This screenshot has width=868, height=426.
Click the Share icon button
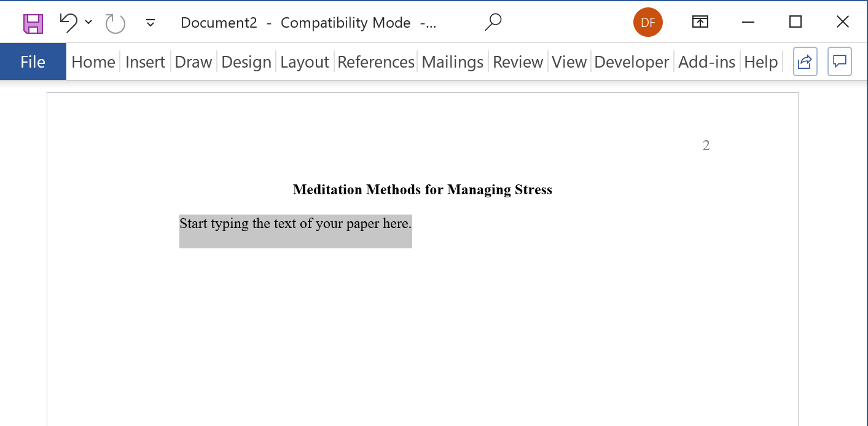[805, 61]
